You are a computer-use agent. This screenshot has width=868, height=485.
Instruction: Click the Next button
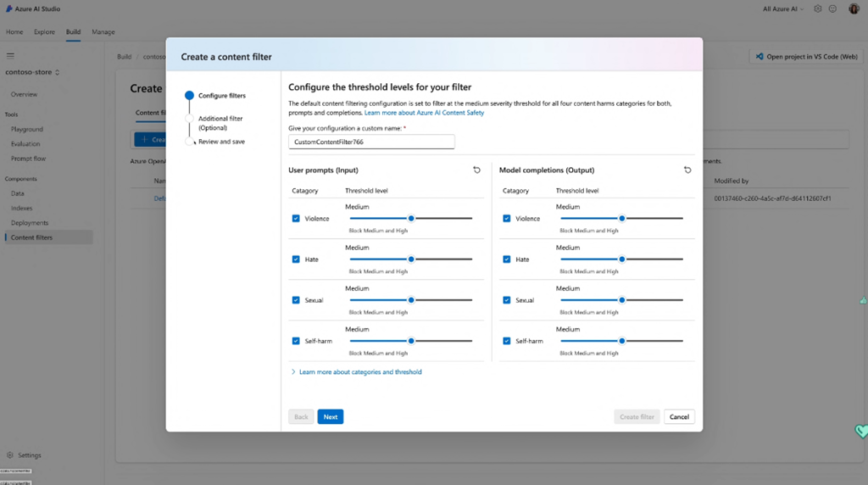(331, 417)
